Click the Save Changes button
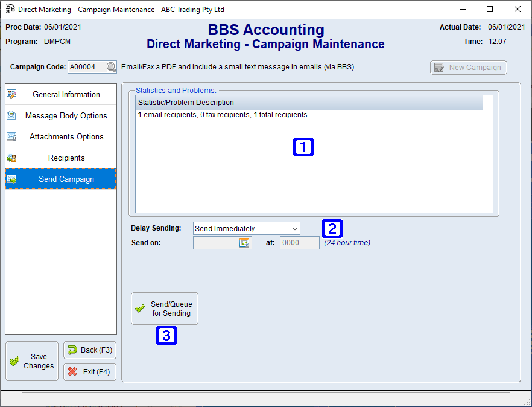 point(32,361)
